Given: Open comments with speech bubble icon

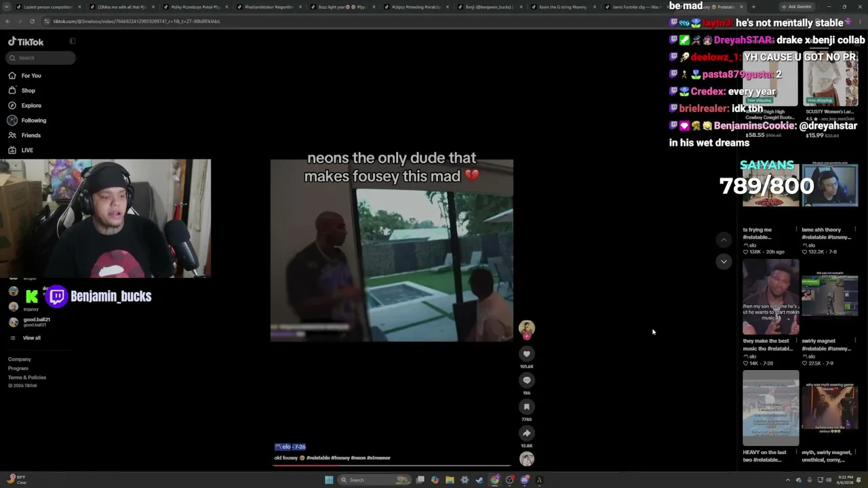Looking at the screenshot, I should coord(527,380).
